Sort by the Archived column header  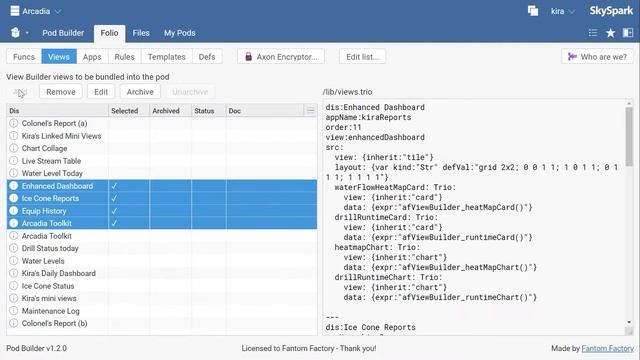171,111
